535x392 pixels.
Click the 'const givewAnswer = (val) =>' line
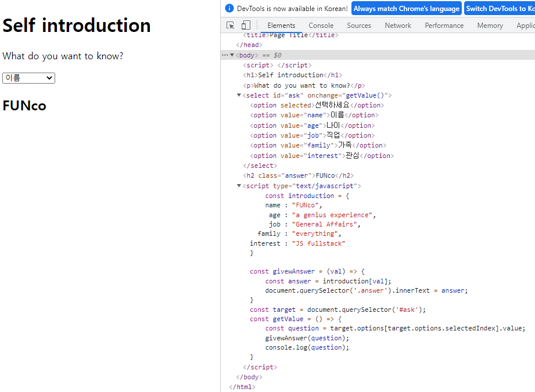[307, 271]
